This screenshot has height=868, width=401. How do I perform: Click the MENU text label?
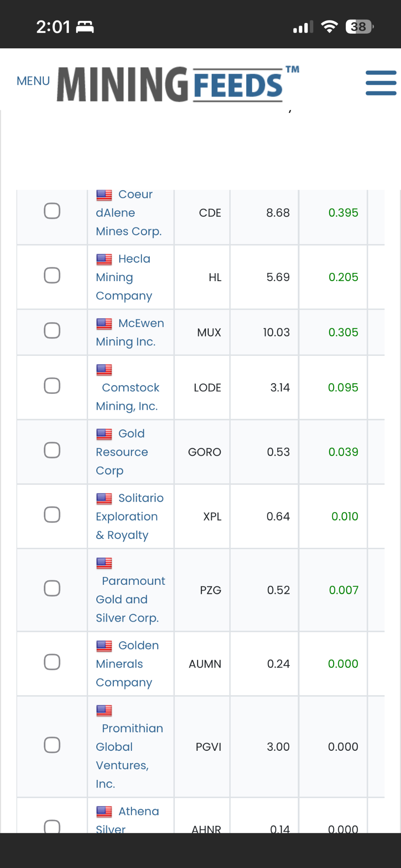point(33,81)
